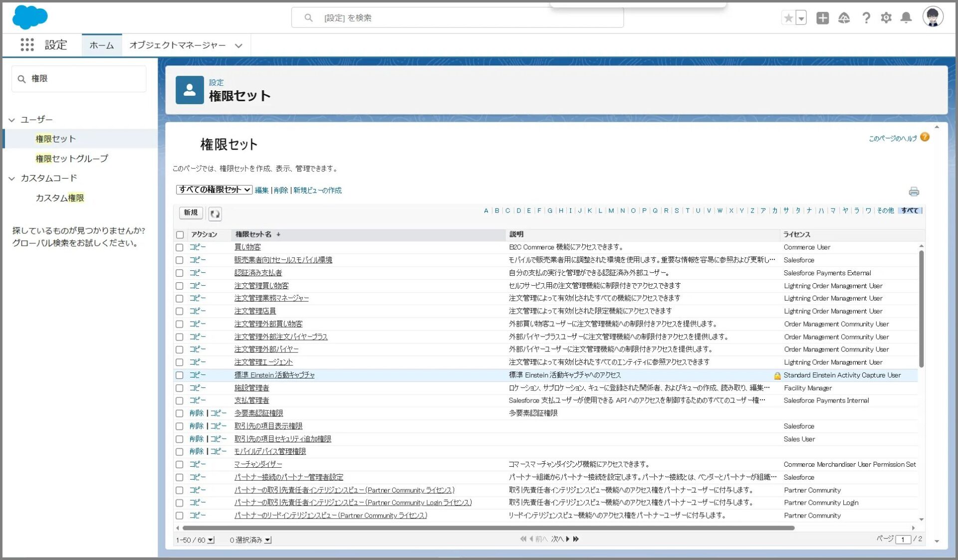Open the user profile avatar
Viewport: 958px width, 560px height.
[933, 17]
